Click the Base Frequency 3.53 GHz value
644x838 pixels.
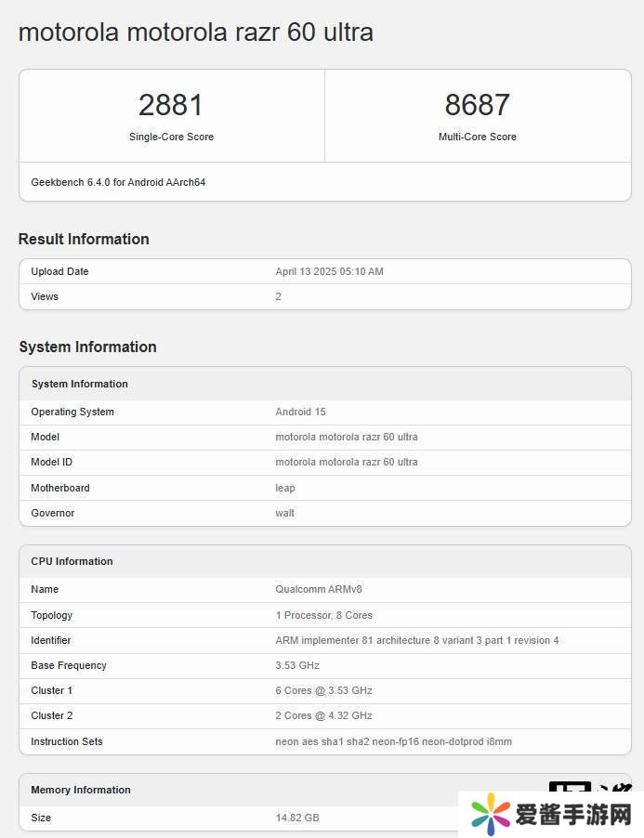click(x=297, y=665)
